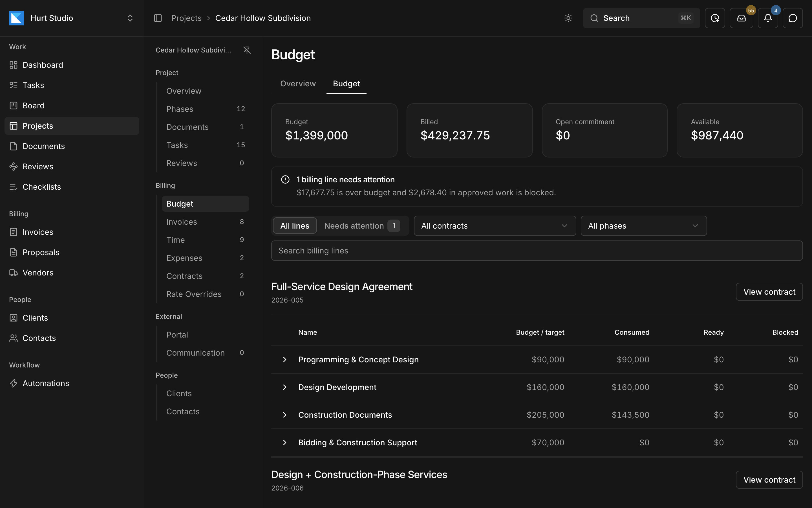
Task: Switch theme with the sun icon
Action: (x=568, y=18)
